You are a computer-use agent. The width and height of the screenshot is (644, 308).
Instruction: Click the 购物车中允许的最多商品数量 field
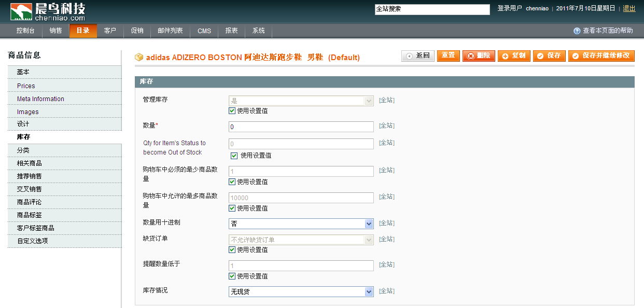click(x=301, y=198)
